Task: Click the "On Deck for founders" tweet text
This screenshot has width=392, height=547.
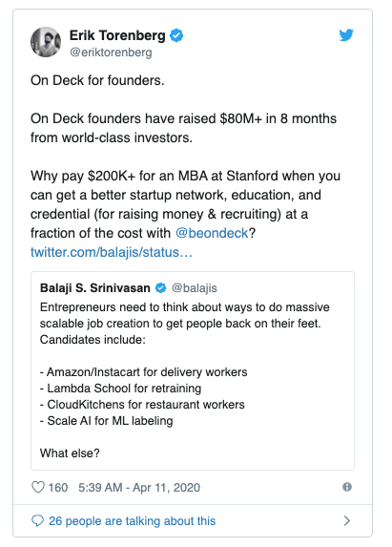Action: 97,80
